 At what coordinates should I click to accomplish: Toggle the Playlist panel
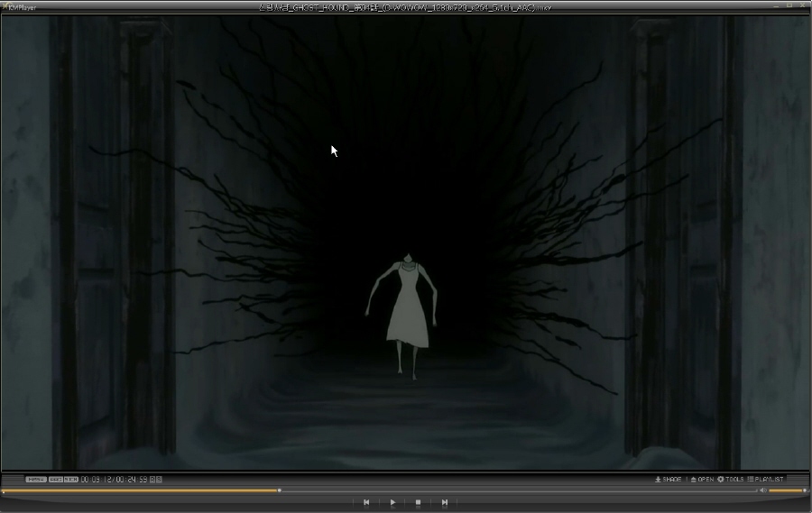click(x=765, y=479)
